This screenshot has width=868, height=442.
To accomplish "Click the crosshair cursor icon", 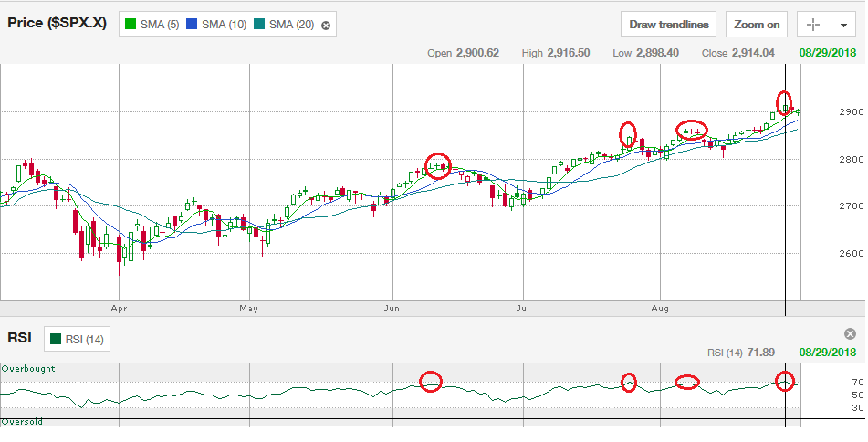I will pos(813,25).
